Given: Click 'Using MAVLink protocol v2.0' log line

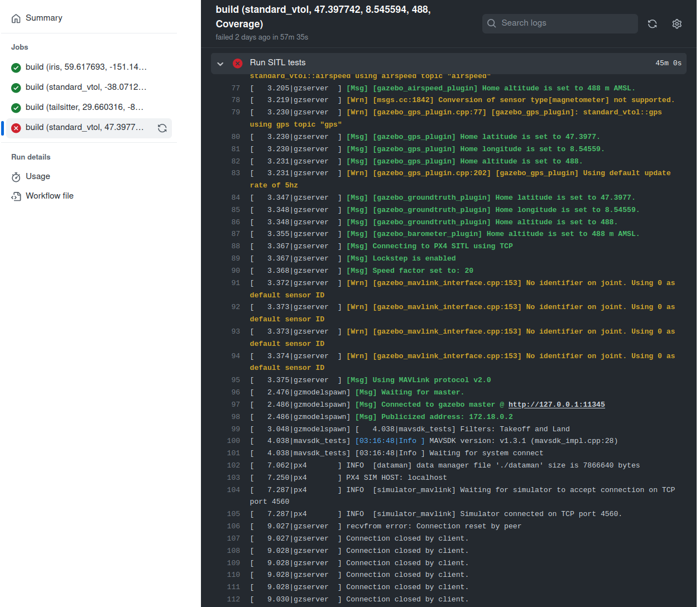Looking at the screenshot, I should click(431, 380).
